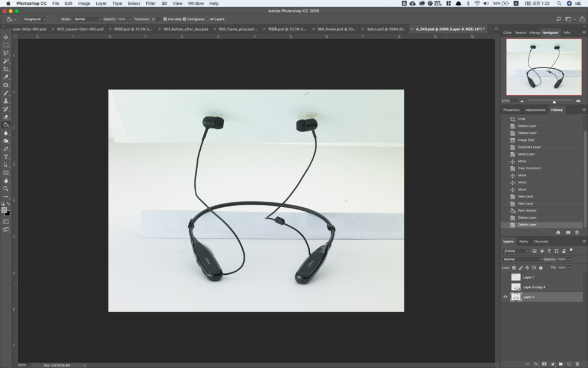This screenshot has height=368, width=588.
Task: Create new snapshot camera icon in History
Action: click(x=568, y=233)
